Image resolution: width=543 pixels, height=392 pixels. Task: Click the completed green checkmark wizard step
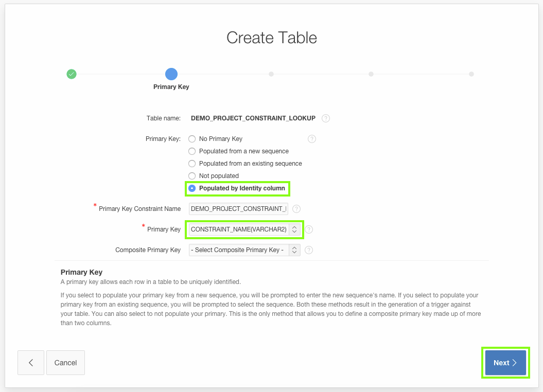72,74
